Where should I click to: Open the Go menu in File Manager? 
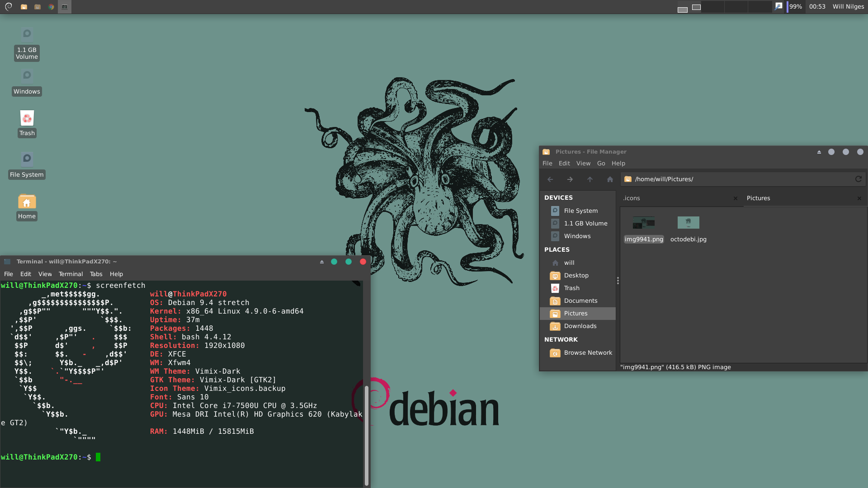[601, 164]
